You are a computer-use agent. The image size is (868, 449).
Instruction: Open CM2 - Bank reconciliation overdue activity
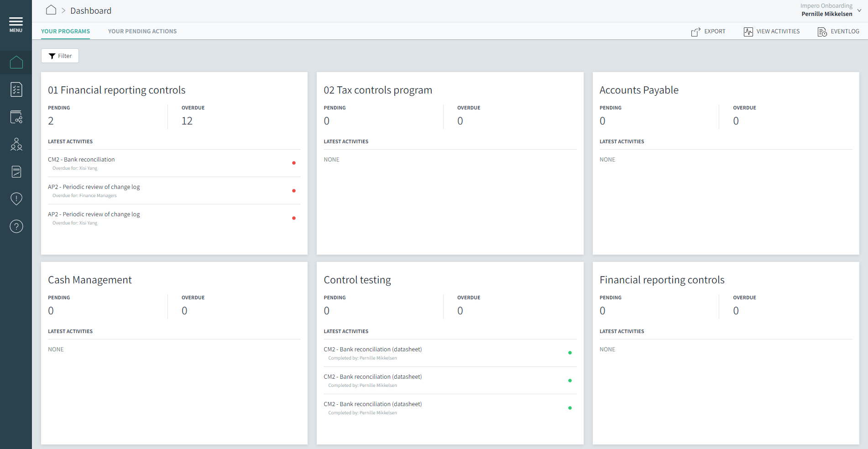point(174,163)
